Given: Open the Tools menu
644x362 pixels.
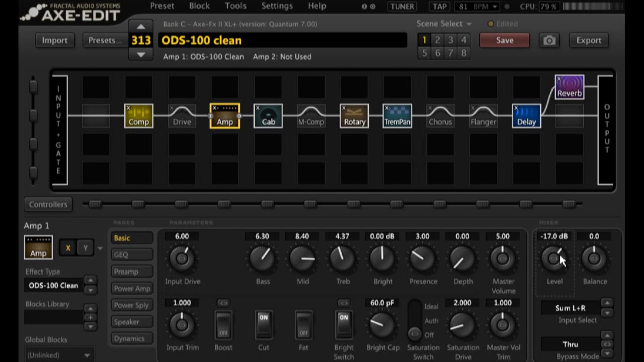Looking at the screenshot, I should [235, 6].
